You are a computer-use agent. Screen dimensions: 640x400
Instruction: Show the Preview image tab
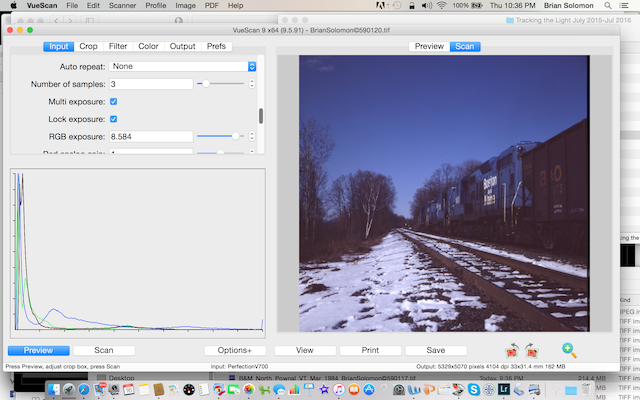tap(429, 47)
